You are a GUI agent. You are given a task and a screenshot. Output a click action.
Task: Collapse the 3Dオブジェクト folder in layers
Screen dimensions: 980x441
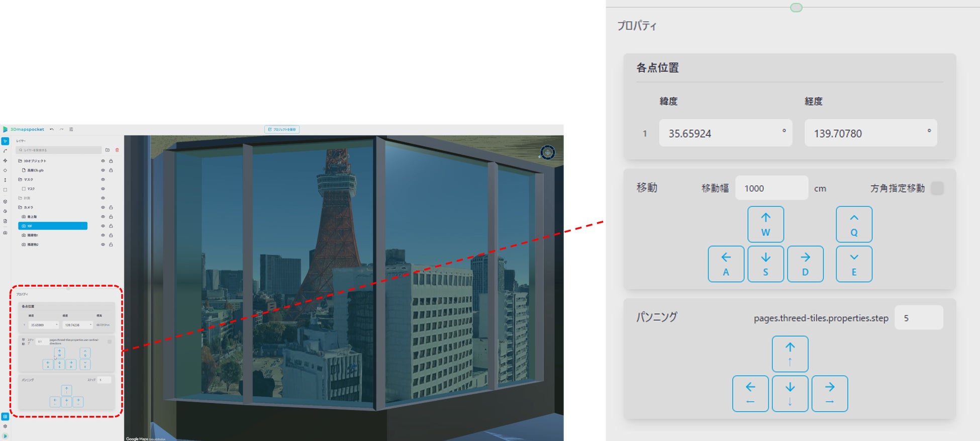click(20, 161)
